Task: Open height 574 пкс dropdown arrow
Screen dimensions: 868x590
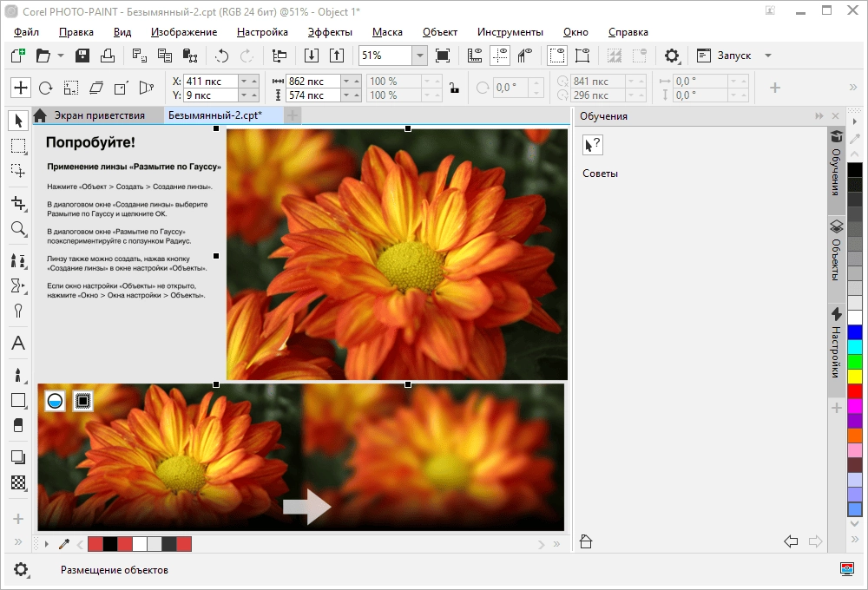Action: 346,95
